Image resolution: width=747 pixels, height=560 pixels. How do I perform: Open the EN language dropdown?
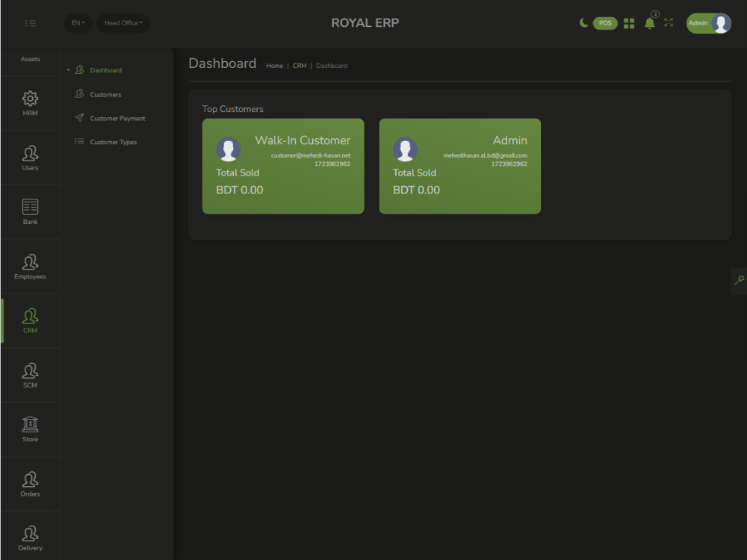click(78, 23)
